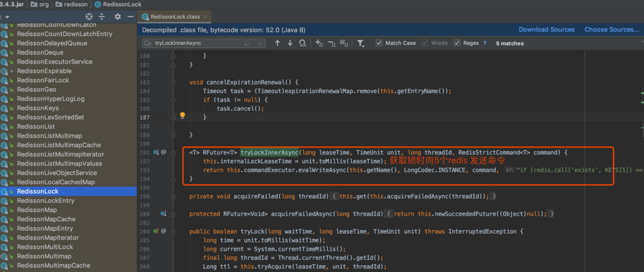This screenshot has width=644, height=272.
Task: Collapse tryLockInnerAsync method fold on line 191
Action: (173, 152)
